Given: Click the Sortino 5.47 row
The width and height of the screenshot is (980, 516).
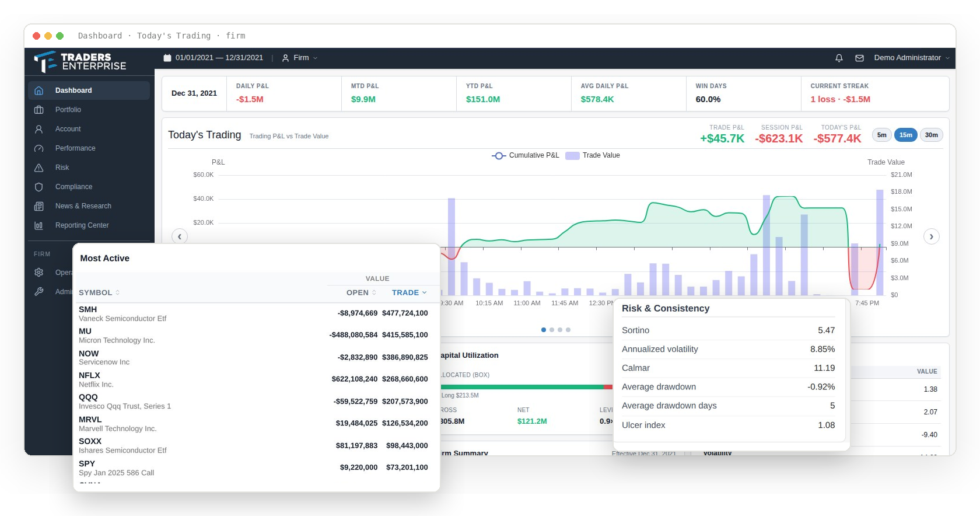Looking at the screenshot, I should (728, 330).
